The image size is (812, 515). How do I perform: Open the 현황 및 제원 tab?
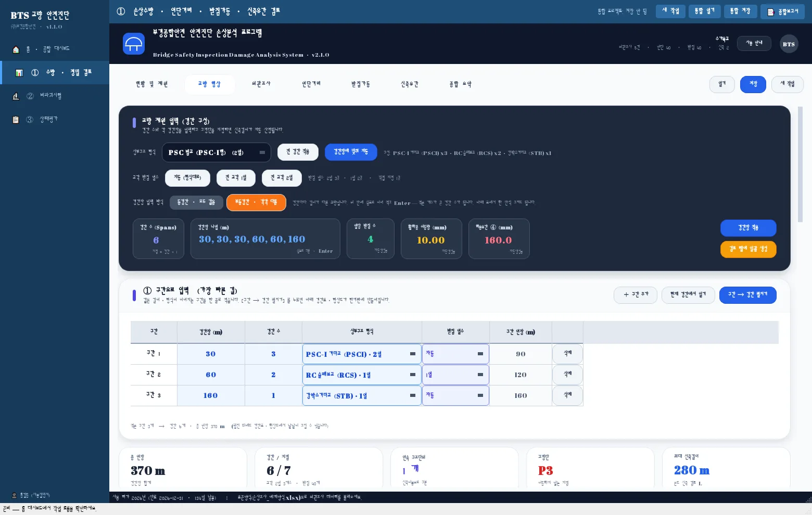151,84
